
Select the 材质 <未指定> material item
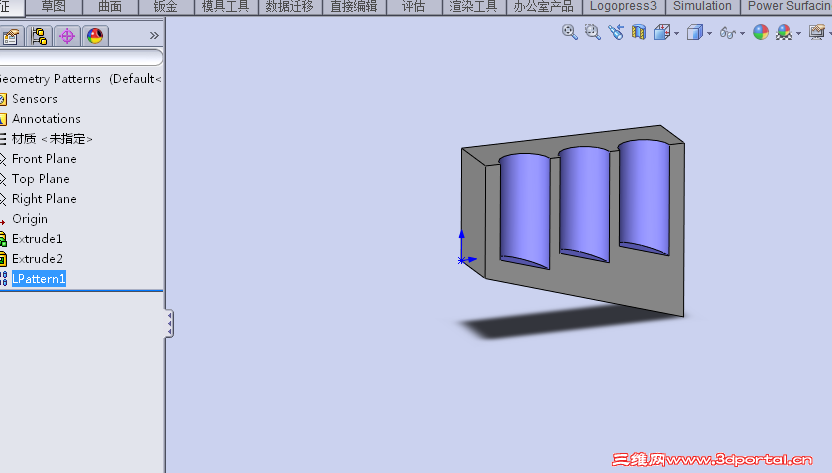52,139
